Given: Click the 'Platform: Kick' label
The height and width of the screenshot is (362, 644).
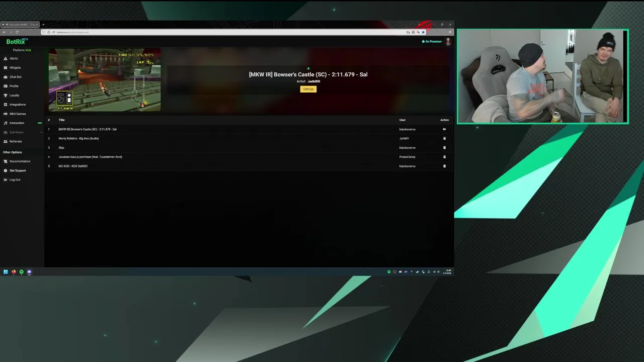Looking at the screenshot, I should [22, 50].
